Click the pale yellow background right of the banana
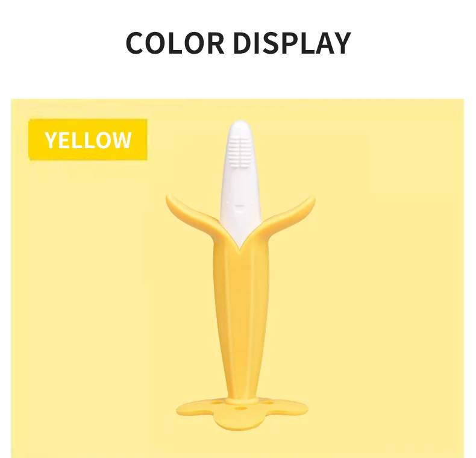476x458 pixels. pos(386,274)
